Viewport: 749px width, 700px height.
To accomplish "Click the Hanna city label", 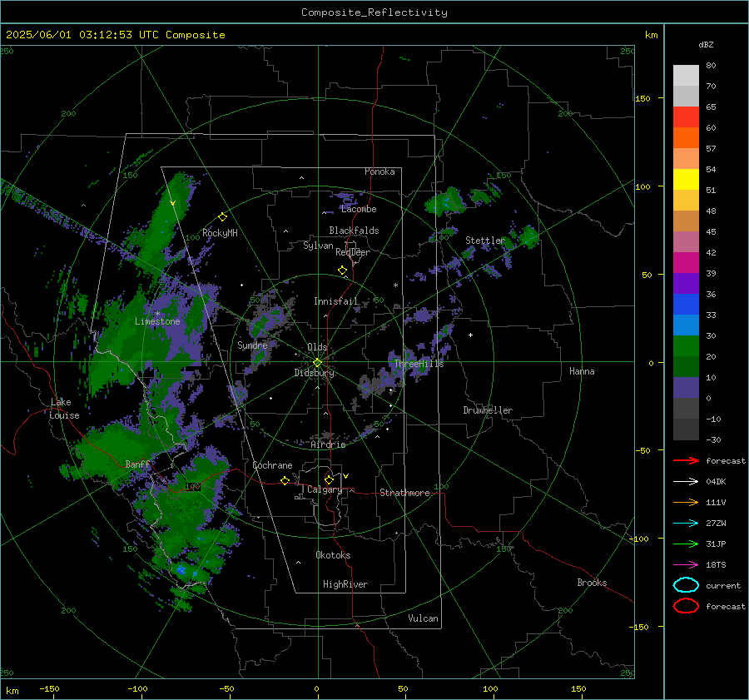I will click(582, 371).
